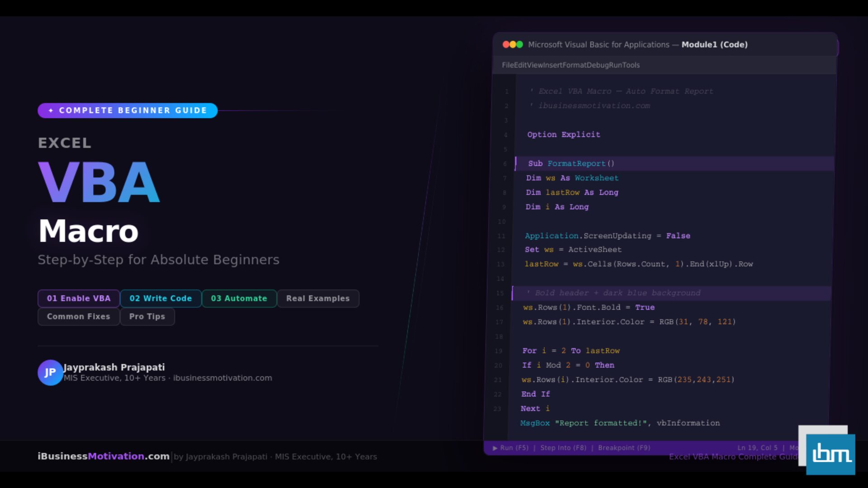The width and height of the screenshot is (868, 488).
Task: Open the File menu in VBA editor
Action: (508, 65)
